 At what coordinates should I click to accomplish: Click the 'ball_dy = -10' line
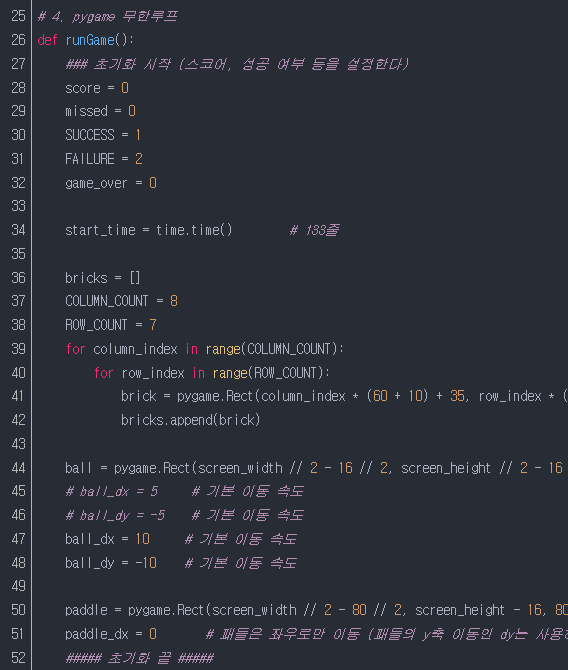click(x=111, y=563)
